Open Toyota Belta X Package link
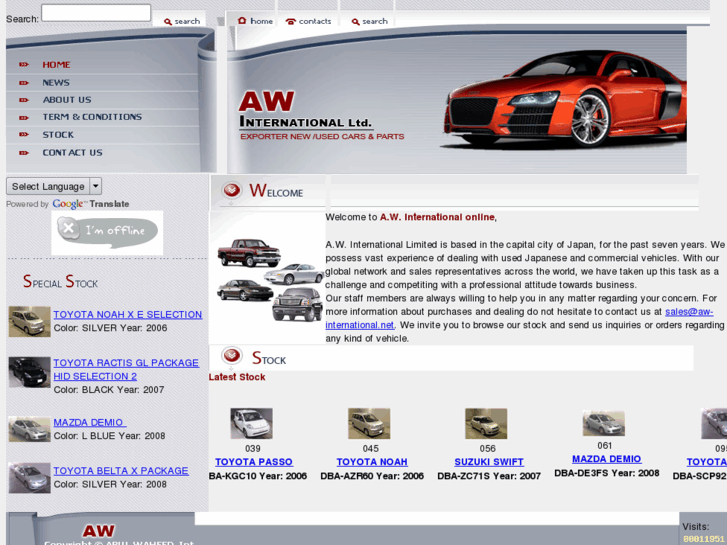Viewport: 727px width, 545px height. (x=121, y=471)
